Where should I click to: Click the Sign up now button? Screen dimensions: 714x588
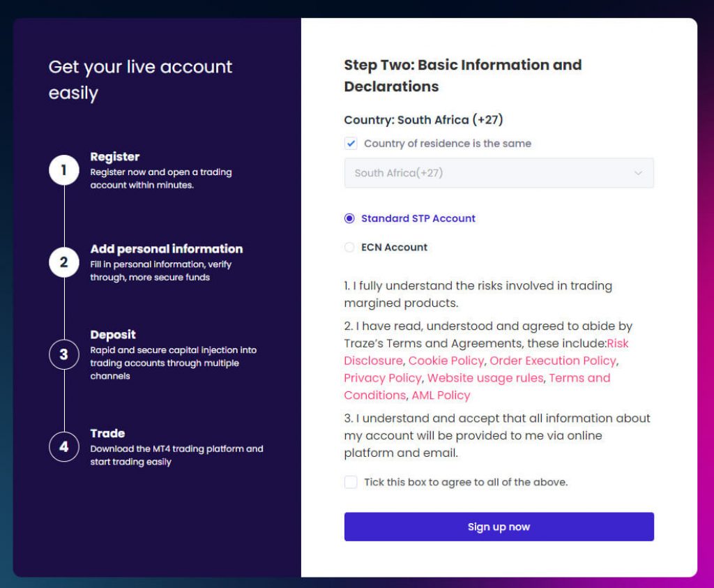pos(499,527)
